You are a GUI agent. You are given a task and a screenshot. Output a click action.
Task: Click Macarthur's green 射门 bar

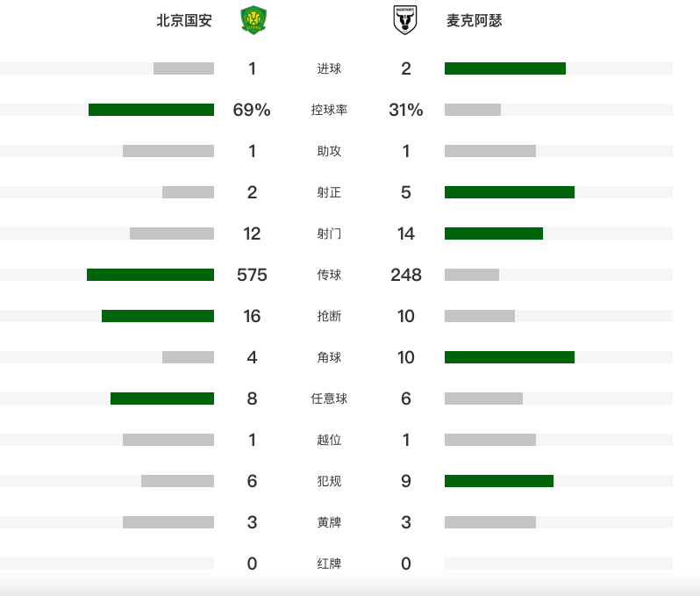tap(493, 233)
